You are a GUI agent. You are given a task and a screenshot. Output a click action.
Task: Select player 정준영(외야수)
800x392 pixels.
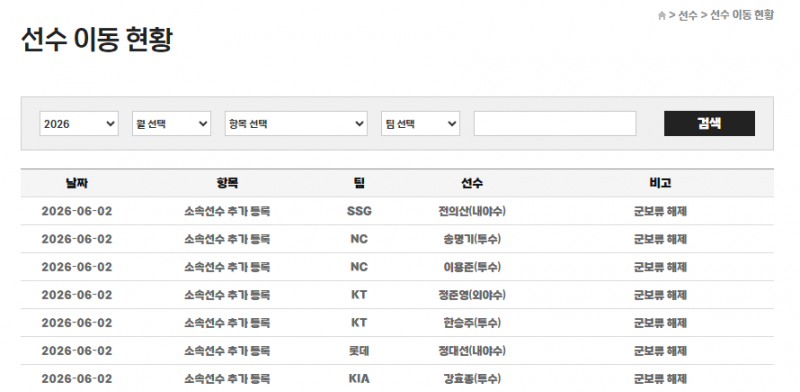click(x=472, y=295)
